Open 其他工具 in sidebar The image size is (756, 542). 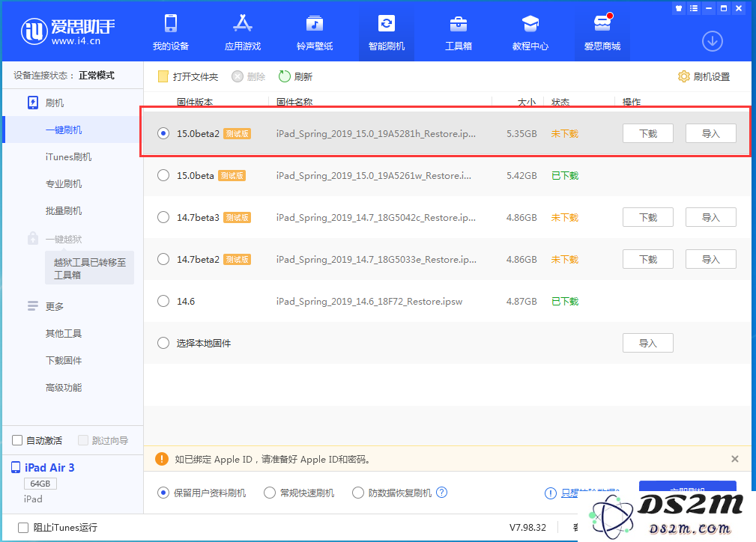pyautogui.click(x=64, y=333)
